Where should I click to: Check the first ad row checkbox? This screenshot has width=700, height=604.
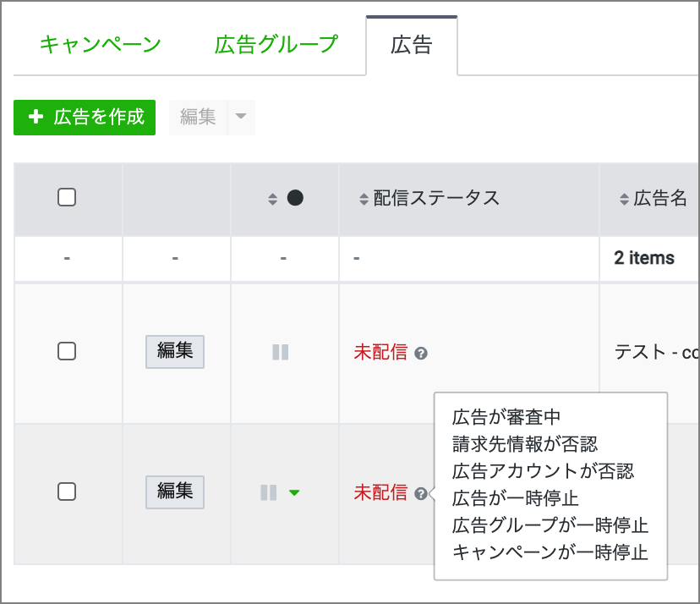tap(67, 351)
